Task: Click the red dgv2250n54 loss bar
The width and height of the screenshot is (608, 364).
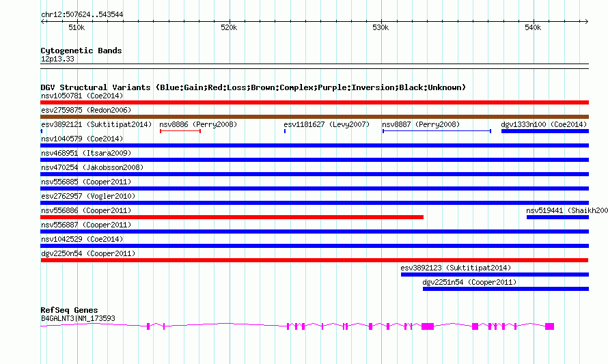Action: 314,260
